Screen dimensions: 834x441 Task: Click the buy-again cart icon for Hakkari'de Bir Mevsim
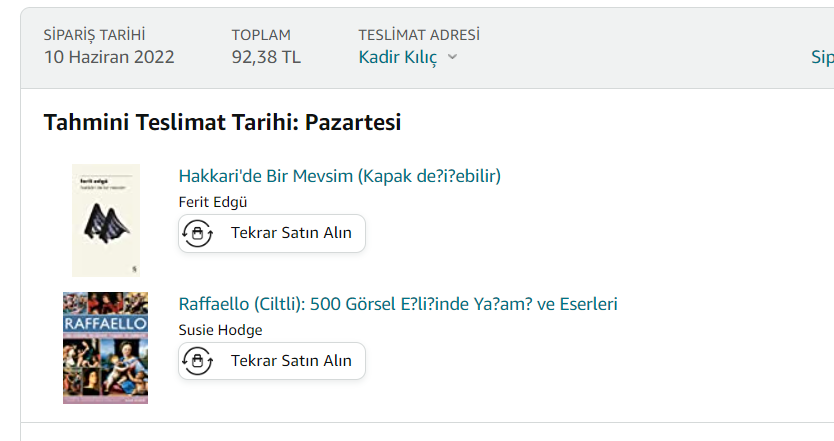[x=198, y=233]
